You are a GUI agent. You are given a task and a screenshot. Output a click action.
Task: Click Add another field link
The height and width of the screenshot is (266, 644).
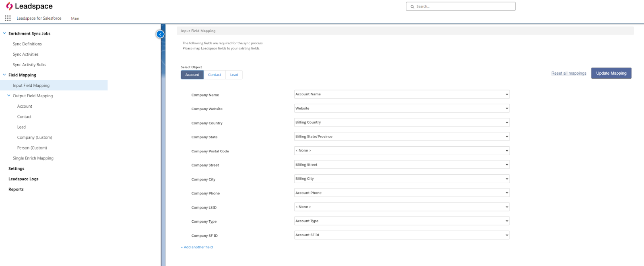[x=197, y=247]
